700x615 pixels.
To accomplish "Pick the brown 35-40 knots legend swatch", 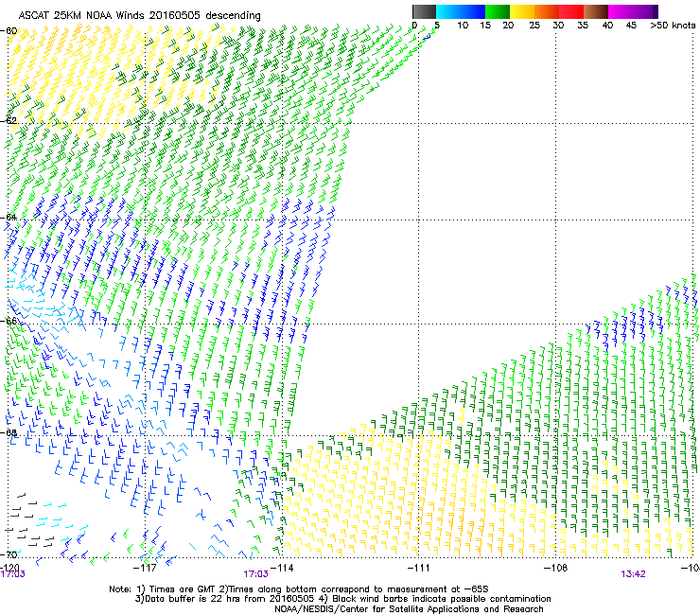I will pyautogui.click(x=596, y=11).
